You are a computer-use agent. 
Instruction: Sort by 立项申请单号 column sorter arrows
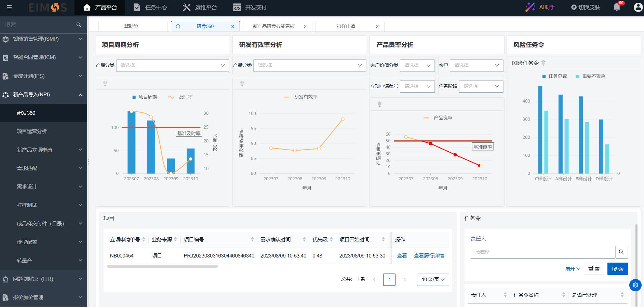(x=144, y=239)
